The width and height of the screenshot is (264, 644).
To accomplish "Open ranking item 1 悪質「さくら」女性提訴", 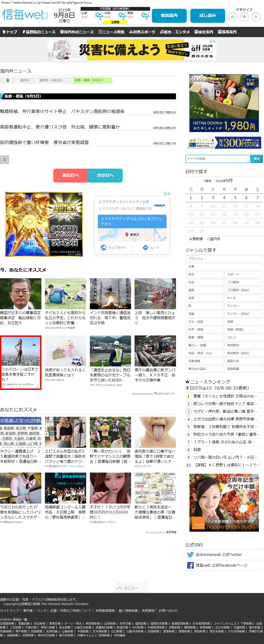I will 225,396.
